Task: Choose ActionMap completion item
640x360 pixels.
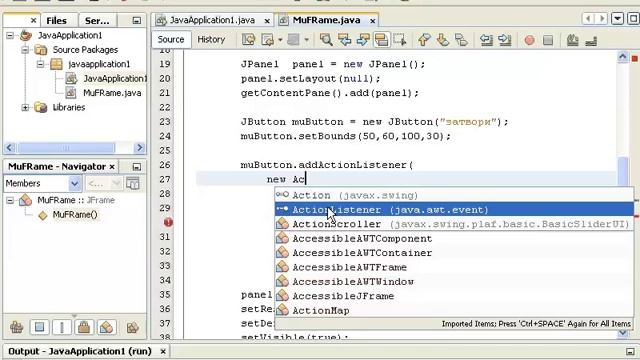Action: click(x=454, y=311)
